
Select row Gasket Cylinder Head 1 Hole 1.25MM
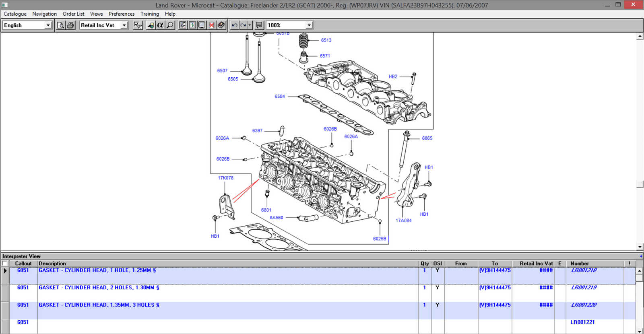pos(322,276)
